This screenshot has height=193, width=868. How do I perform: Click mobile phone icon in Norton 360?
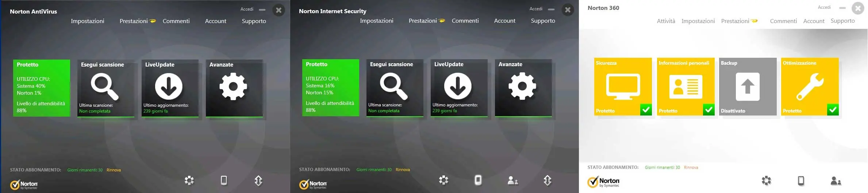pos(801,181)
